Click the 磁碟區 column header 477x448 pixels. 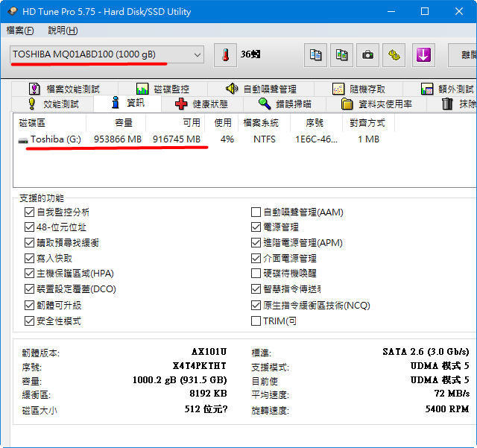tap(50, 123)
